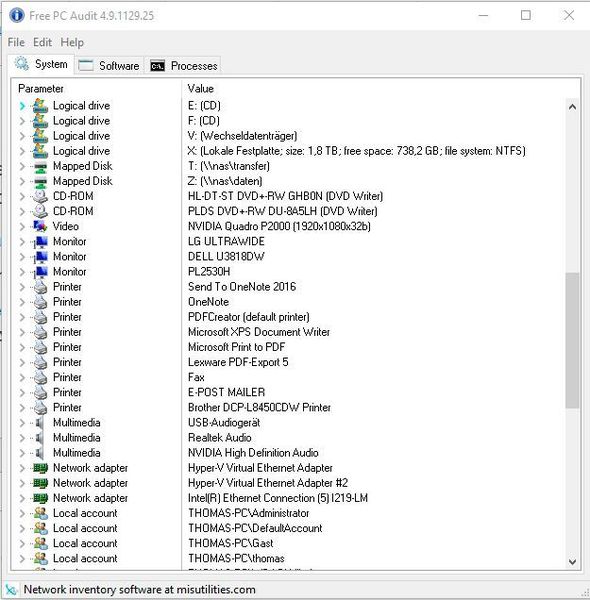Screen dimensions: 590x600
Task: Click the scrollbar down arrow
Action: 572,562
